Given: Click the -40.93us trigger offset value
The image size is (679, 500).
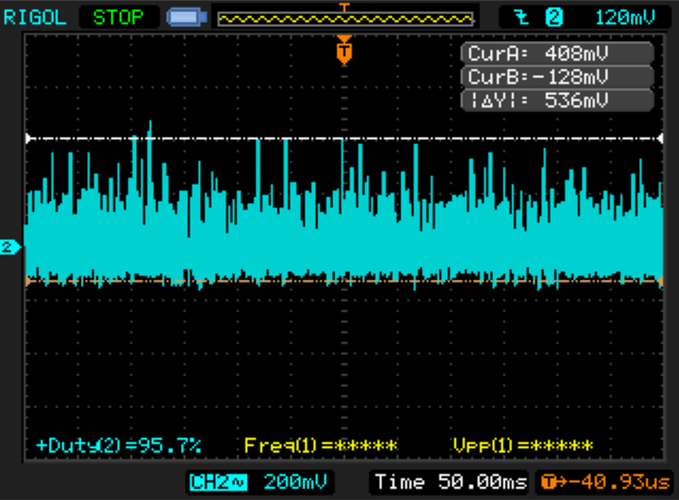Looking at the screenshot, I should point(613,482).
